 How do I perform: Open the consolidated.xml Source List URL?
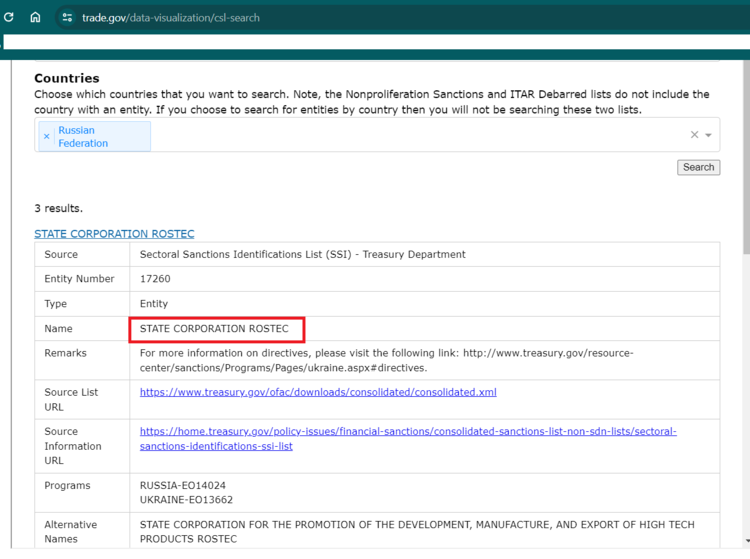[x=318, y=392]
